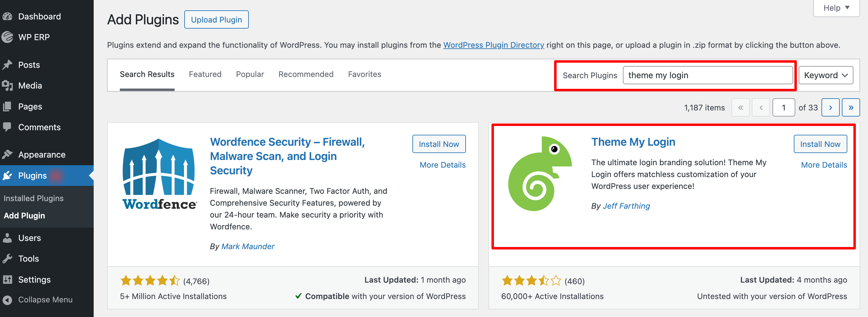The image size is (868, 317).
Task: Open the Keyword search type dropdown
Action: (x=825, y=75)
